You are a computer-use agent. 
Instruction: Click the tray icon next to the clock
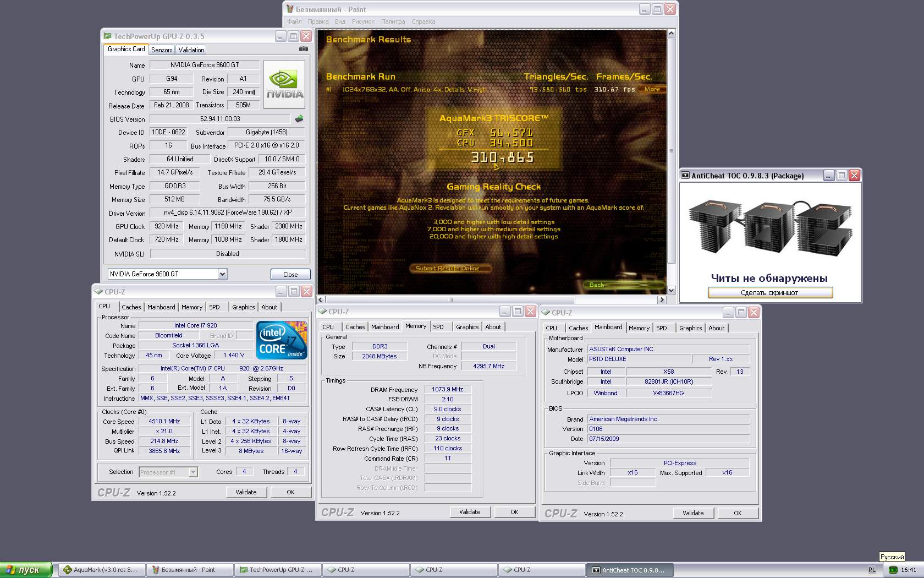[893, 570]
